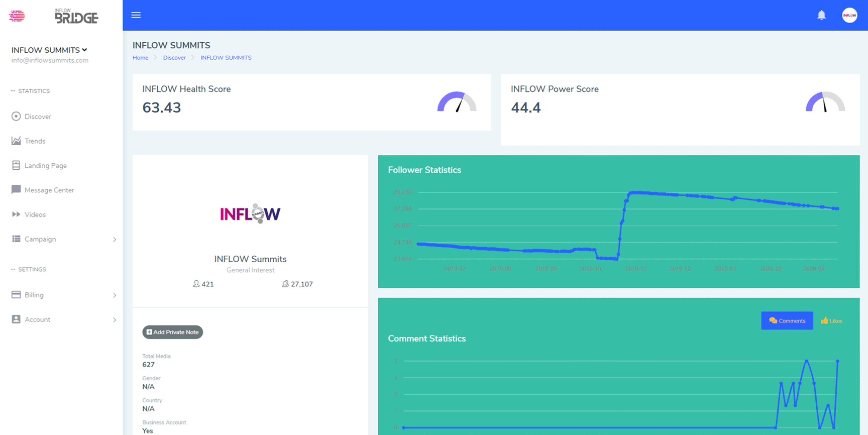The height and width of the screenshot is (435, 868).
Task: Click the Discover sidebar icon
Action: [x=16, y=117]
